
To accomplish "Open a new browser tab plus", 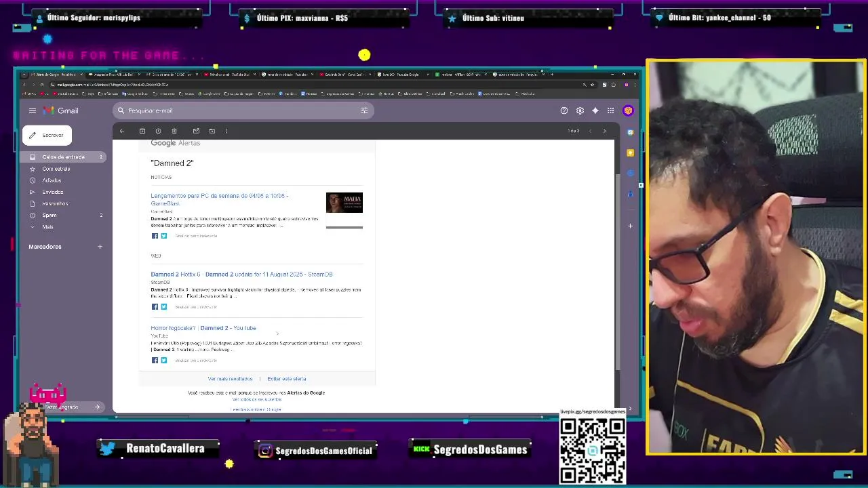I will click(552, 75).
